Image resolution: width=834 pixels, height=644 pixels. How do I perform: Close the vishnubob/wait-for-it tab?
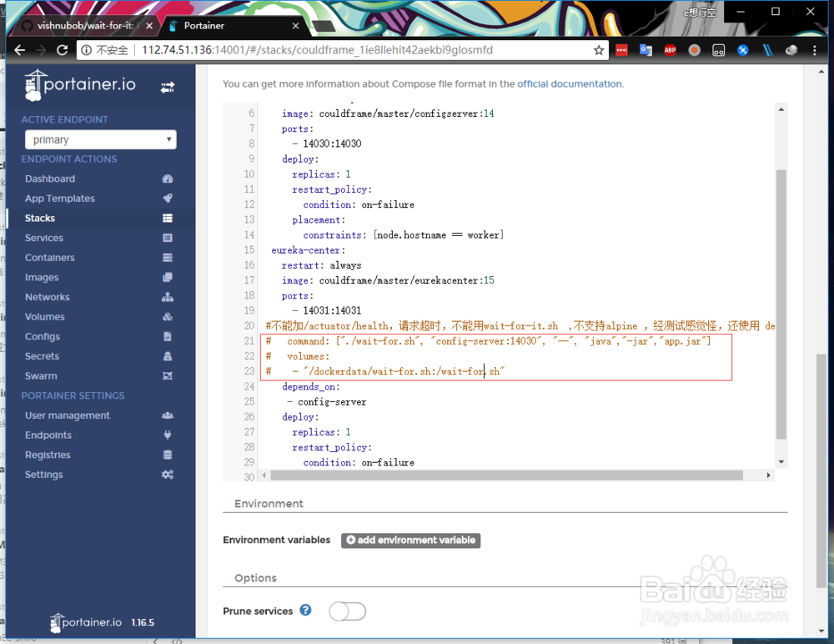coord(149,26)
